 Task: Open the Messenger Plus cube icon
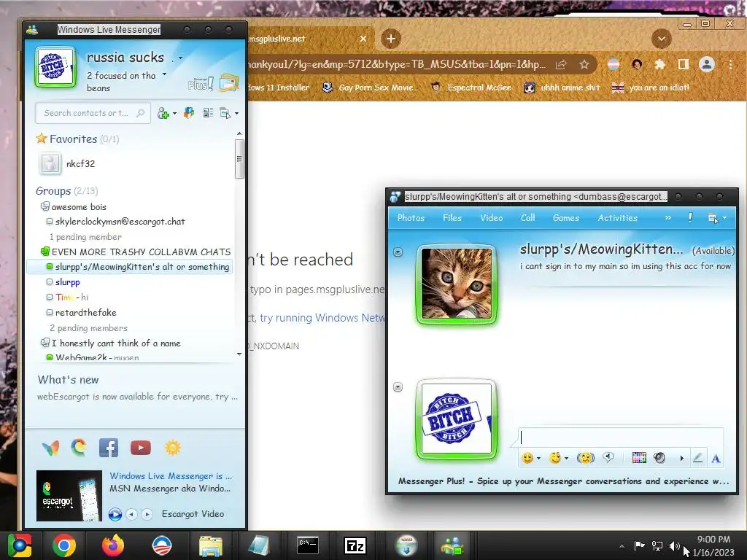(x=189, y=113)
